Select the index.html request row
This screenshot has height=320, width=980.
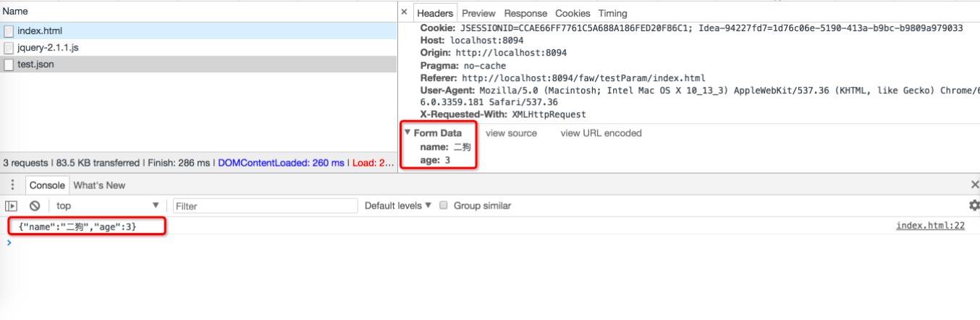40,31
